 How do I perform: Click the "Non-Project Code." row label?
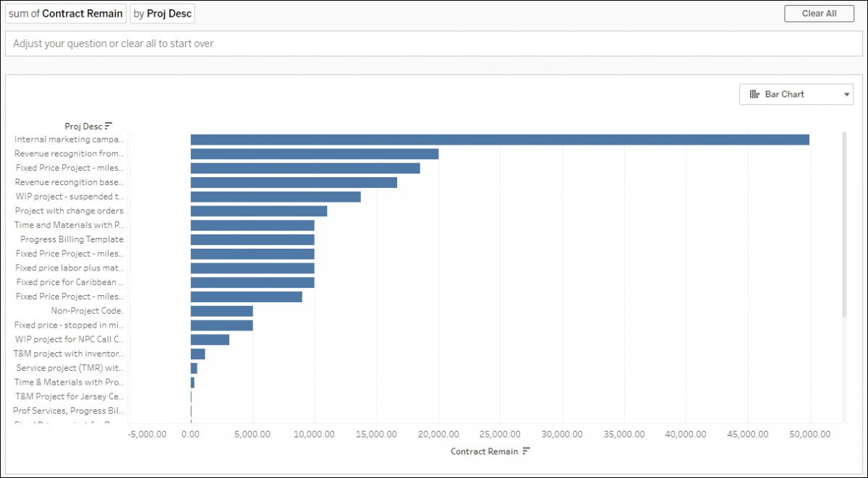(x=87, y=311)
